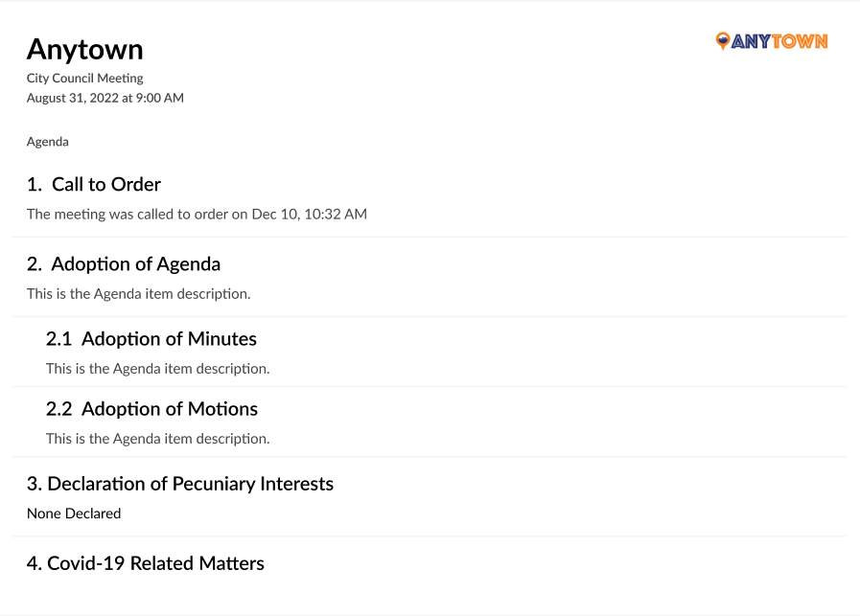Open the Covid-19 Related Matters heading
The image size is (860, 616).
[x=146, y=563]
